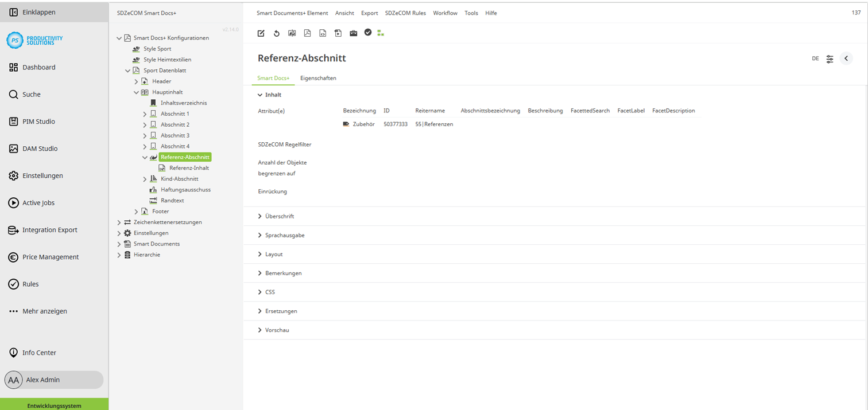Select the Zubehör attribute chip
This screenshot has width=868, height=410.
pyautogui.click(x=359, y=123)
